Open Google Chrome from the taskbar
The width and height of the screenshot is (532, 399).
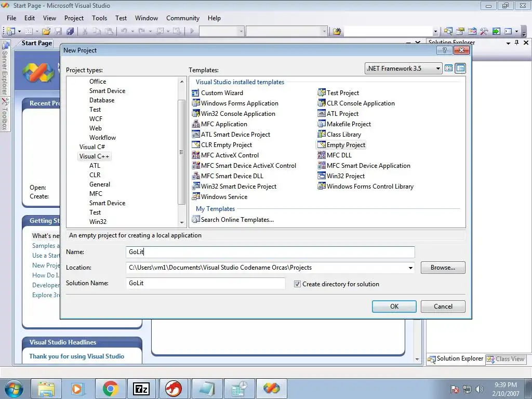110,389
